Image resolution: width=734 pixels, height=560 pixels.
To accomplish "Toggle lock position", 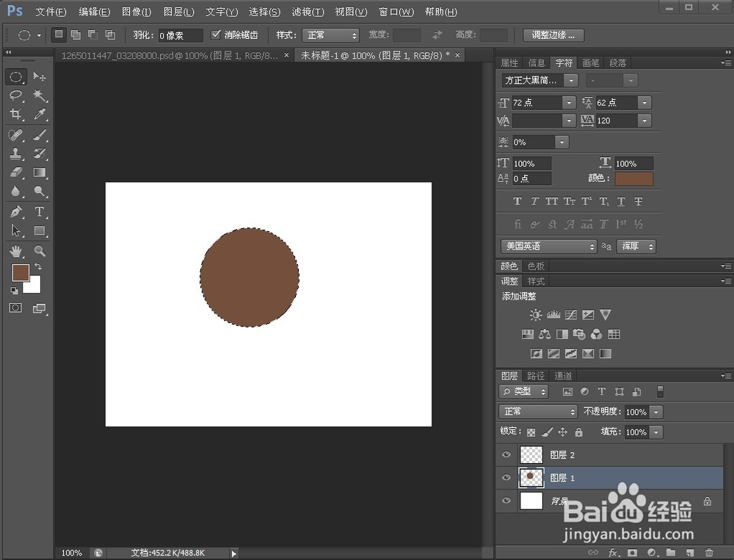I will [563, 432].
